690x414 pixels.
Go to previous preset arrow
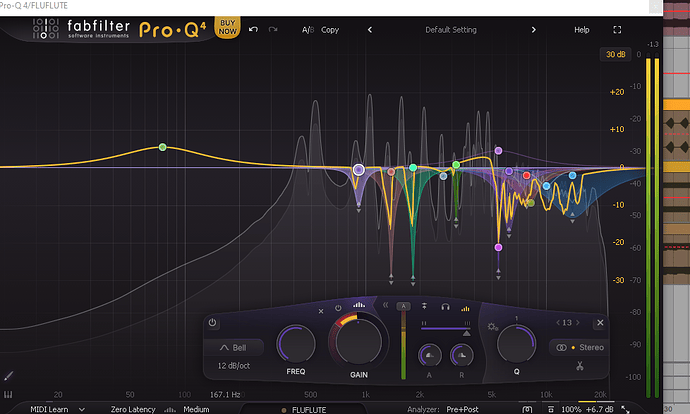tap(370, 30)
